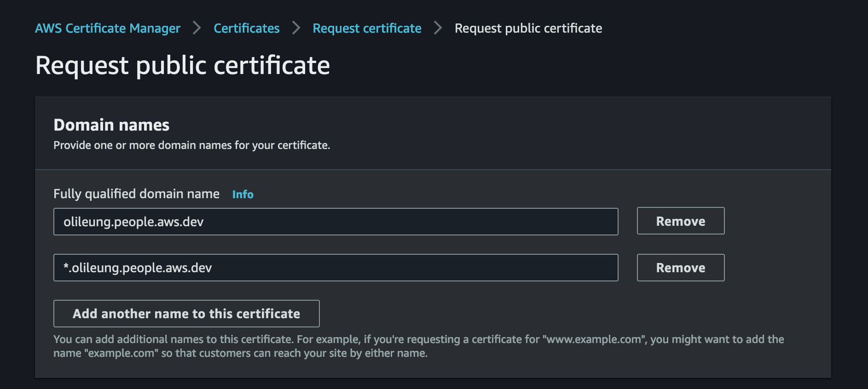The width and height of the screenshot is (868, 389).
Task: Click the text olileung.people.aws.dev in first field
Action: point(133,221)
